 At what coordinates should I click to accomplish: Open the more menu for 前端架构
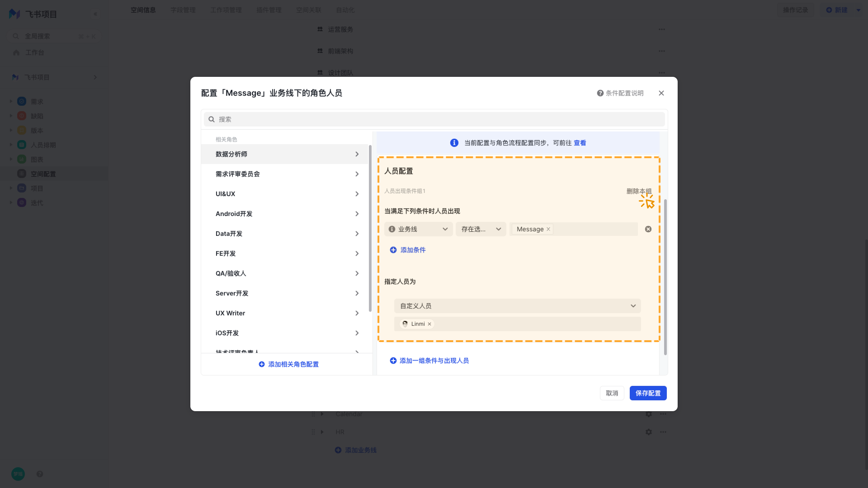662,51
